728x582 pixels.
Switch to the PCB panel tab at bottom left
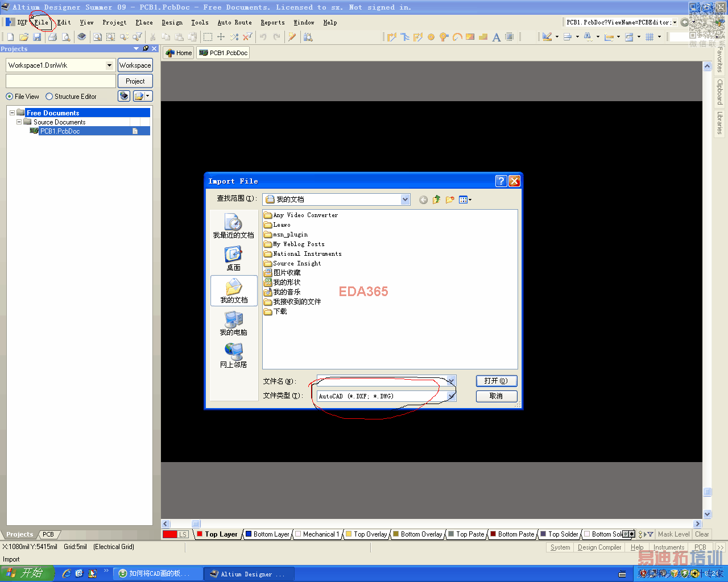tap(48, 534)
